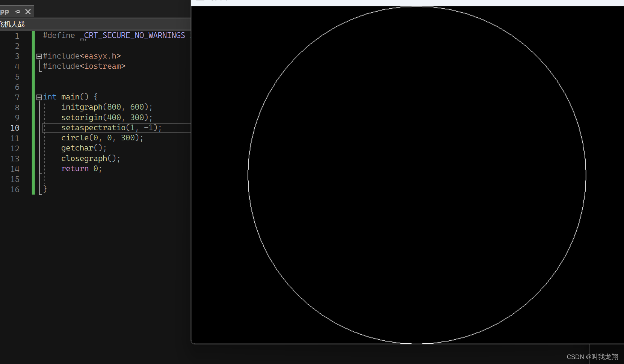Click the _CRT_SECURE_NO_WARNINGS macro name

133,35
